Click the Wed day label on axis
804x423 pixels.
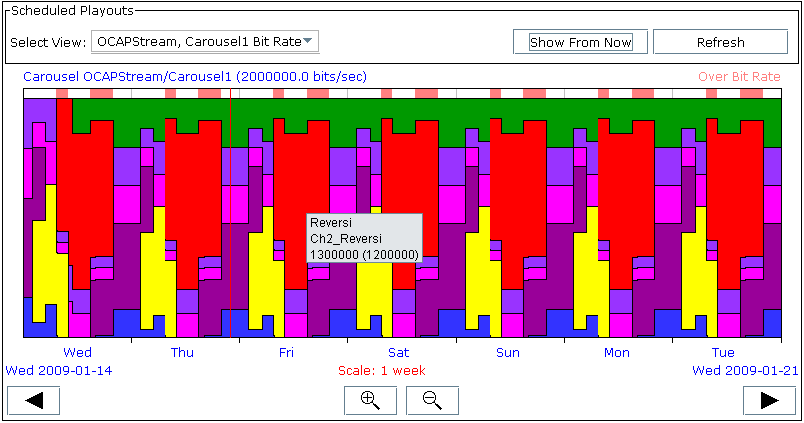(77, 352)
